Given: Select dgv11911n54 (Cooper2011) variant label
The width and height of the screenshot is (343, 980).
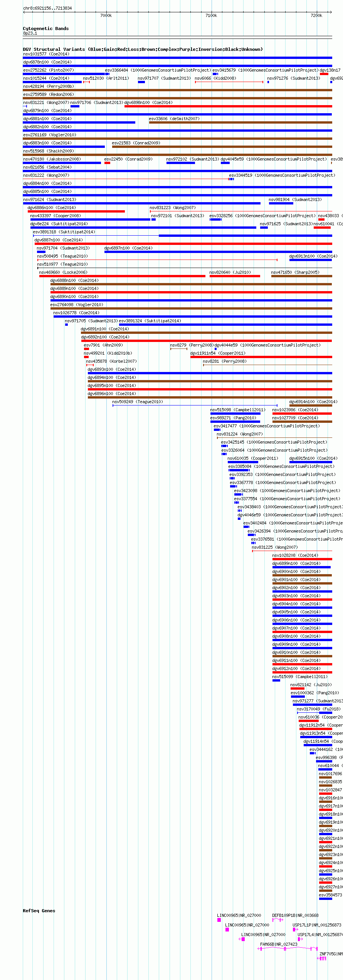Looking at the screenshot, I should pos(218,353).
